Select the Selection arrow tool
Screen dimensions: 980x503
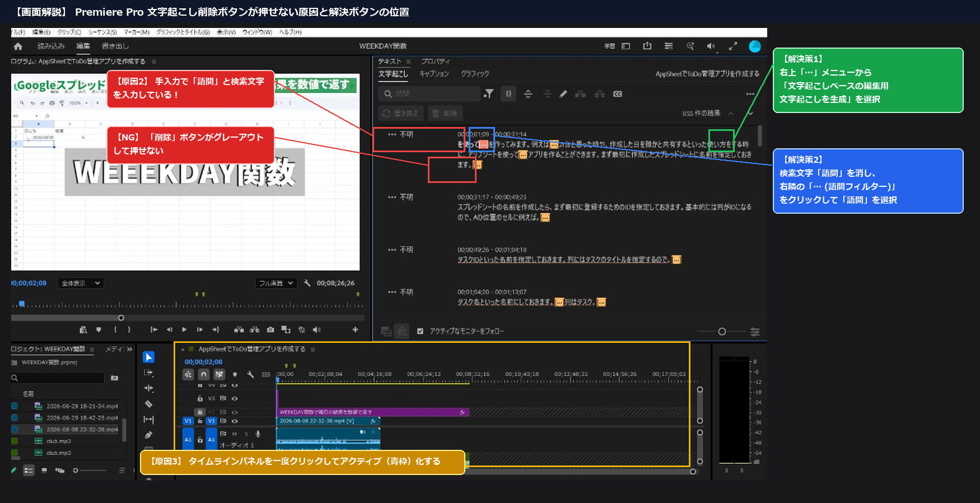click(x=148, y=357)
